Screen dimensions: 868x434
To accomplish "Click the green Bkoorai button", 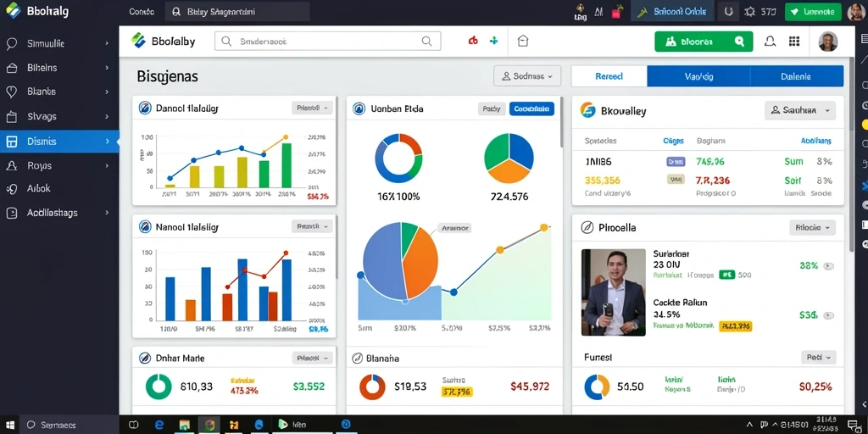I will click(x=704, y=42).
